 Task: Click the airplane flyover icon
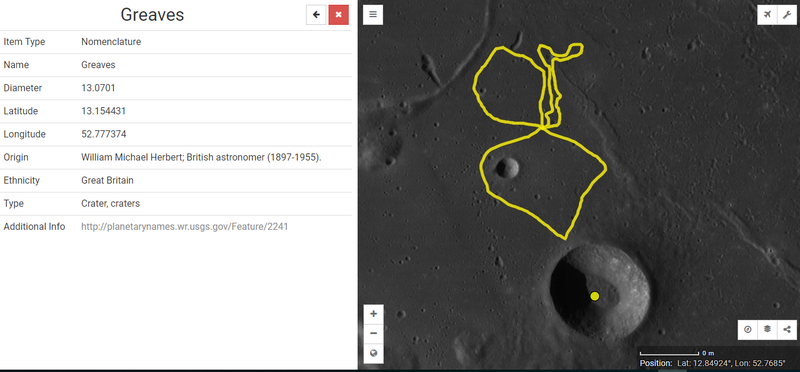767,15
